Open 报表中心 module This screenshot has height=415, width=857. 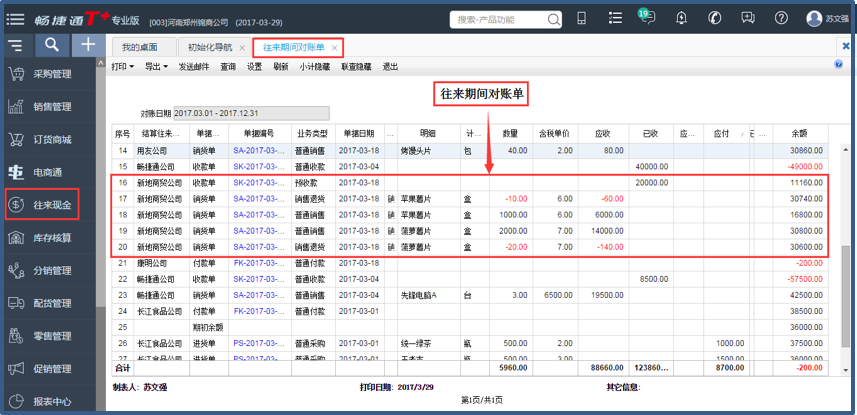click(x=48, y=401)
